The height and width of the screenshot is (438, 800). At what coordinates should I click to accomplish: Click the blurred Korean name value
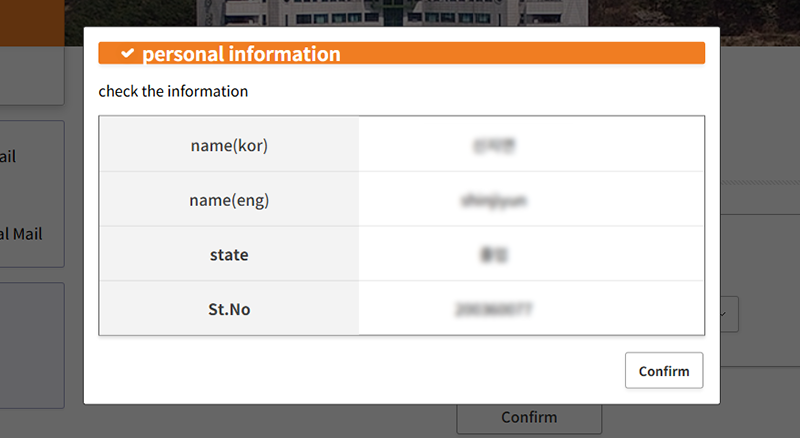coord(494,145)
